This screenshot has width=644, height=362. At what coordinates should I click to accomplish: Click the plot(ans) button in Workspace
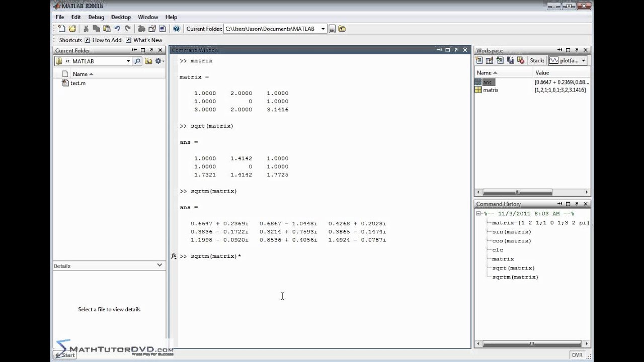coord(568,60)
